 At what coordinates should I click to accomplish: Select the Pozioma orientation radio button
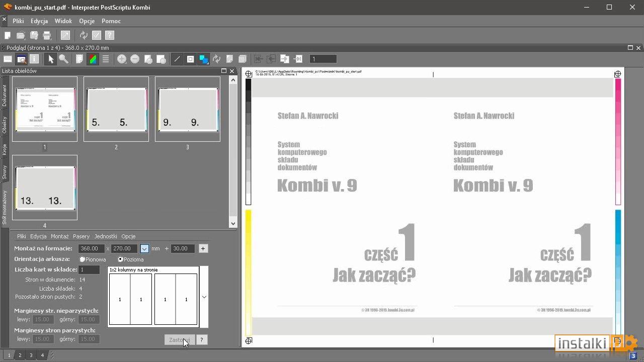[121, 259]
